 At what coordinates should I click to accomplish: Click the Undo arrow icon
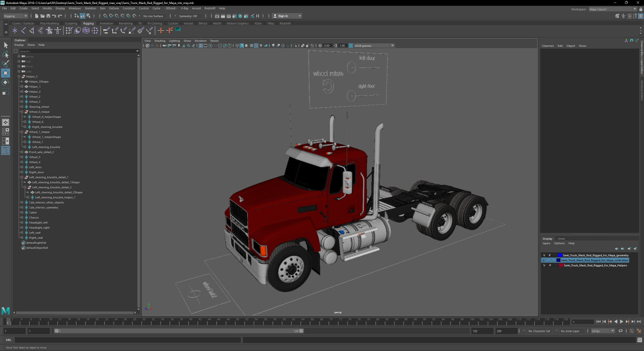tap(54, 16)
